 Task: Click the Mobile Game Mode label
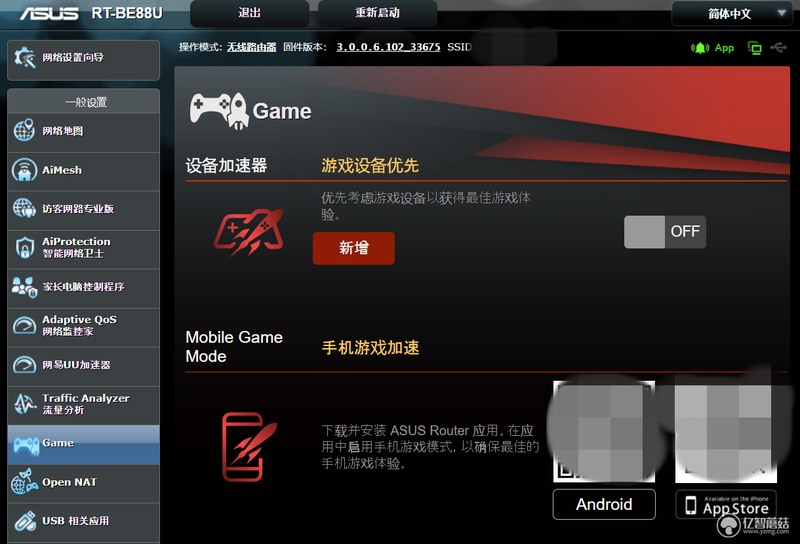pos(234,347)
